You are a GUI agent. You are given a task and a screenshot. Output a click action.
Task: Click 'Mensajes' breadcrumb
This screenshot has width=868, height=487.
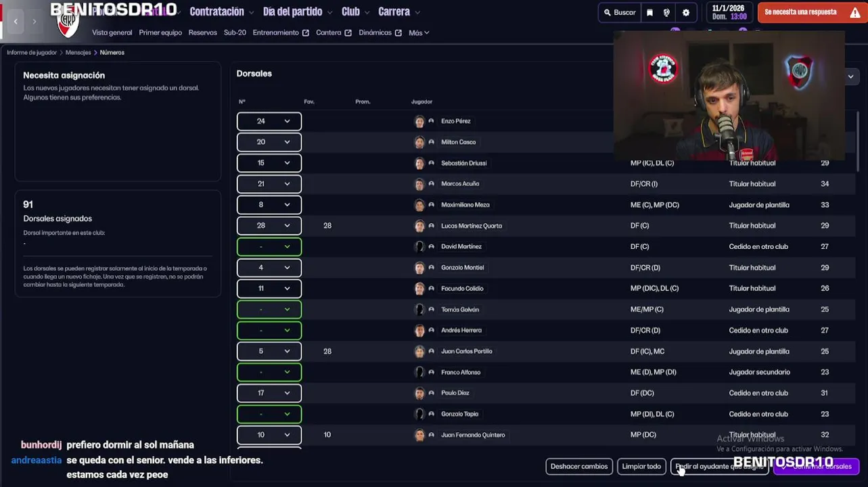(78, 52)
